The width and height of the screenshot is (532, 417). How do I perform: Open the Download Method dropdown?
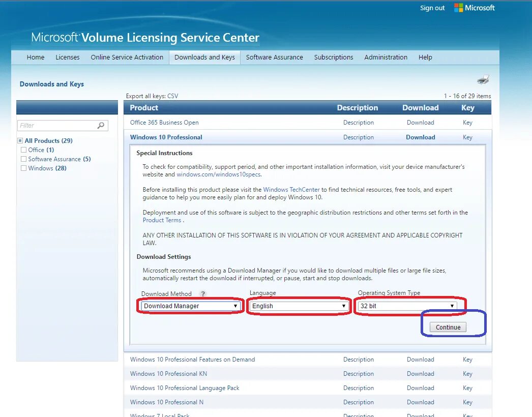click(x=191, y=306)
